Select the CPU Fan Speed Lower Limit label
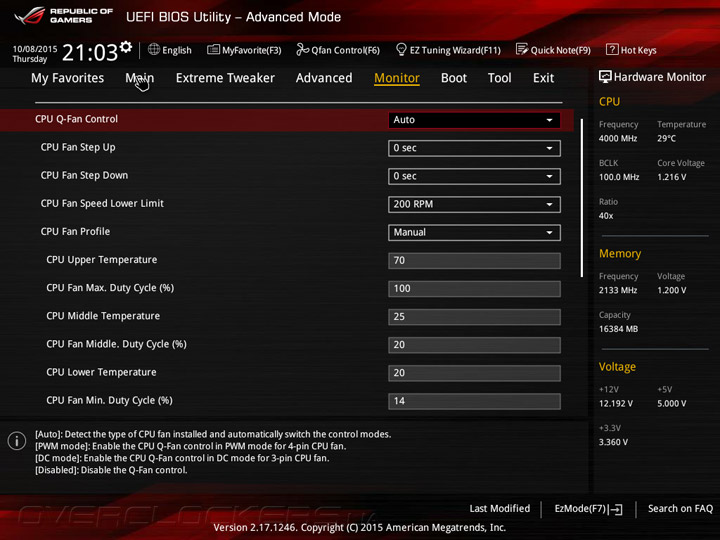Image resolution: width=720 pixels, height=540 pixels. coord(102,203)
